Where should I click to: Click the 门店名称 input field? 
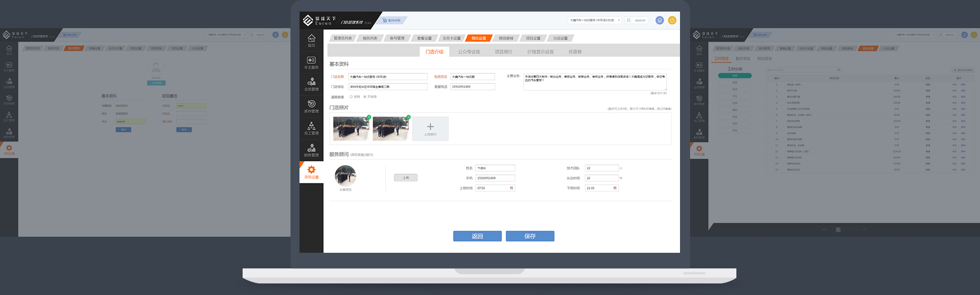click(x=388, y=77)
